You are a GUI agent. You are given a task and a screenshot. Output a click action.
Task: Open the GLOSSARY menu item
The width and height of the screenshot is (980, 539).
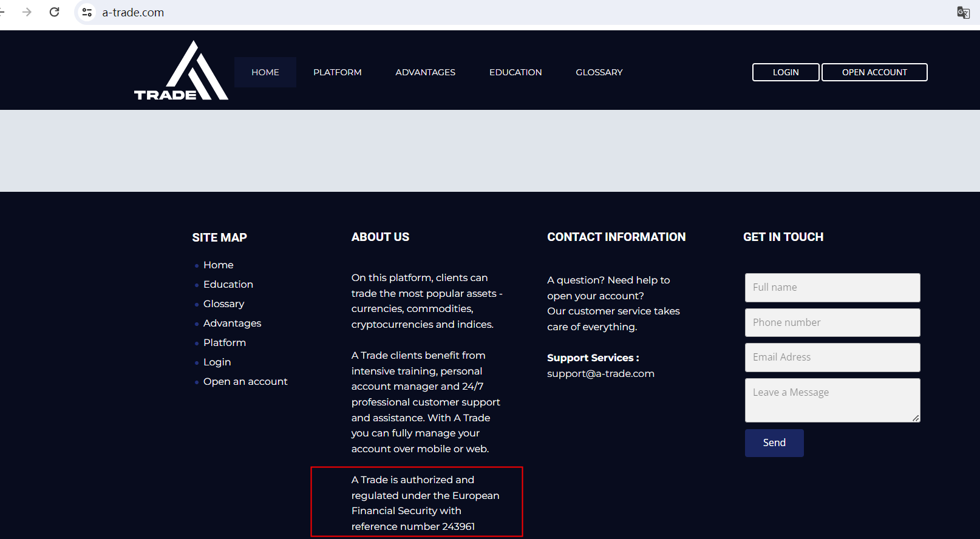(x=599, y=72)
